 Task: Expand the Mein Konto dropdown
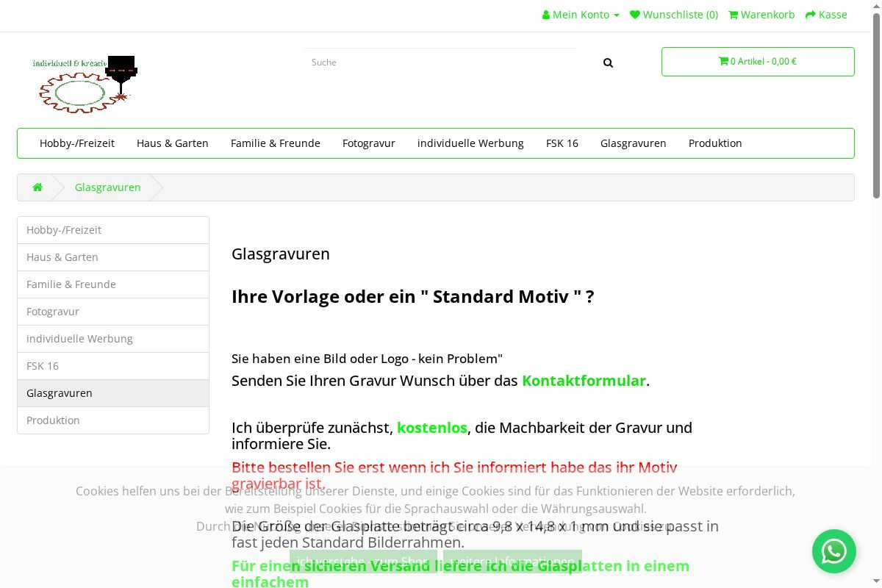(x=581, y=15)
